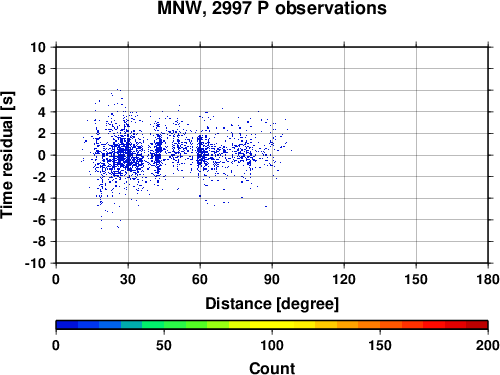Click the 'Count' colorbar label
Image resolution: width=500 pixels, height=375 pixels.
(x=272, y=368)
